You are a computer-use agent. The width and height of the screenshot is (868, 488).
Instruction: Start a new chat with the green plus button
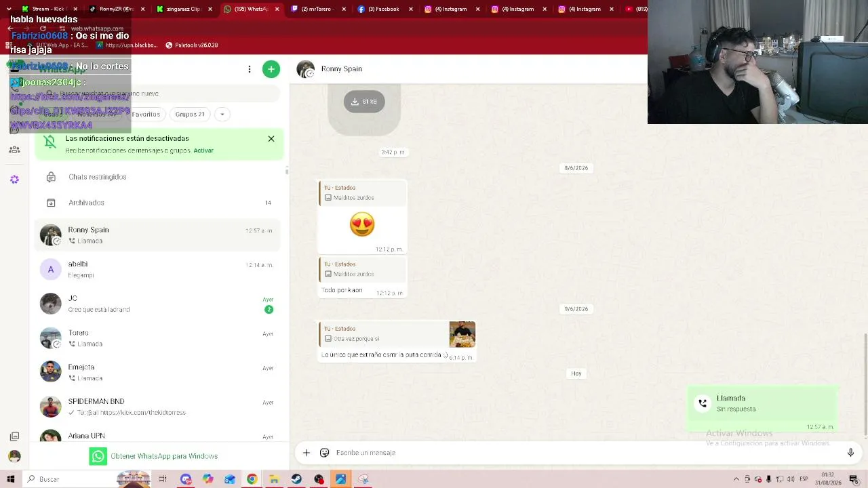pos(271,69)
